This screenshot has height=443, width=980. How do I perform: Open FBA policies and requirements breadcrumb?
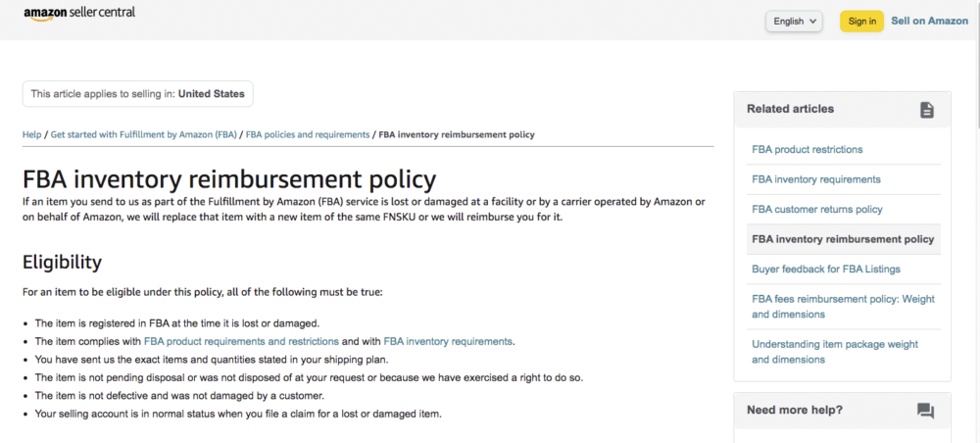308,134
